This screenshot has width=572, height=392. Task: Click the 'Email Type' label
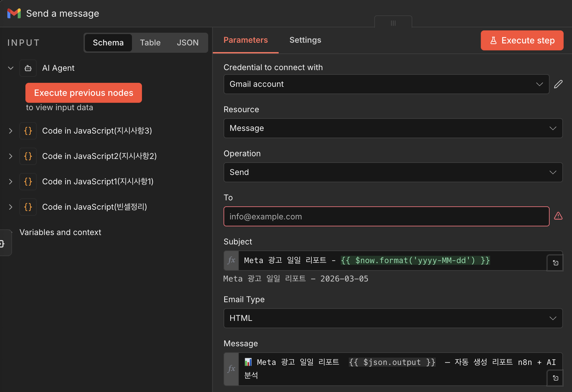(244, 300)
